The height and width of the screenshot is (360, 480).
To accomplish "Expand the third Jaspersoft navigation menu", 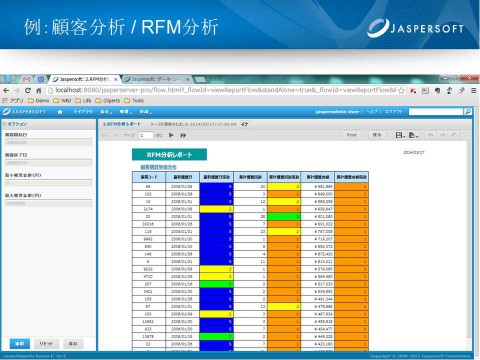I will (126, 112).
